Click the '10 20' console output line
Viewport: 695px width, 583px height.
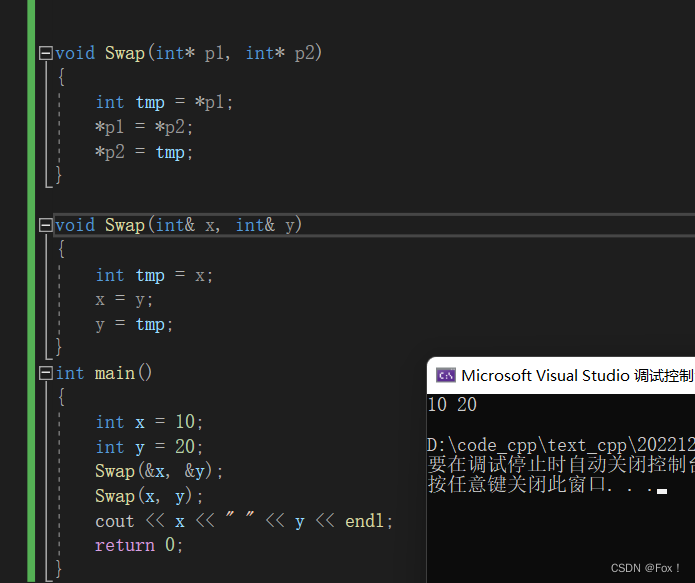(x=452, y=405)
